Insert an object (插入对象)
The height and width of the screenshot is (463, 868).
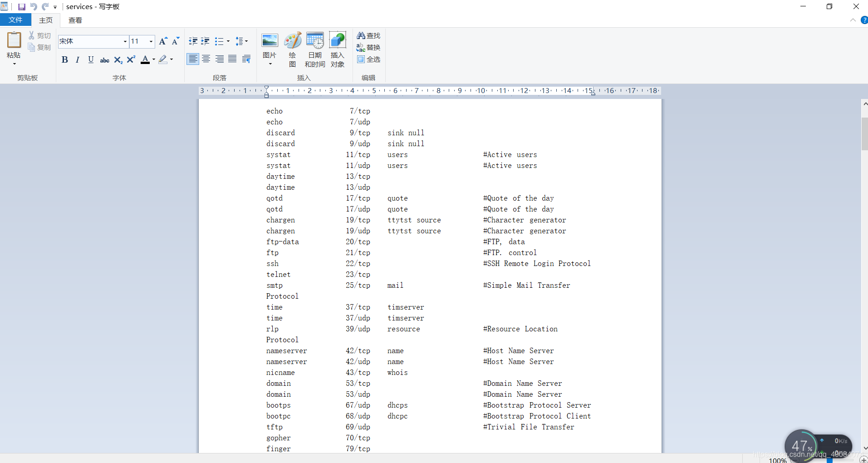tap(337, 49)
